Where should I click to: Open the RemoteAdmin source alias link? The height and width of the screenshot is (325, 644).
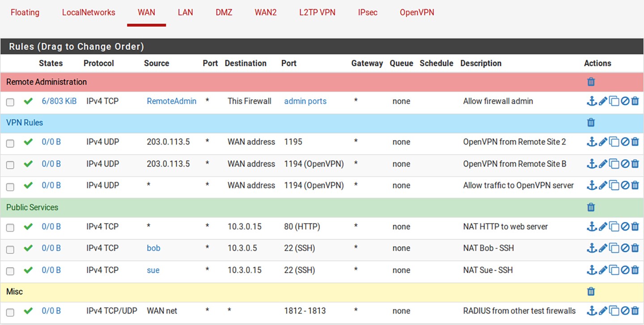[171, 101]
